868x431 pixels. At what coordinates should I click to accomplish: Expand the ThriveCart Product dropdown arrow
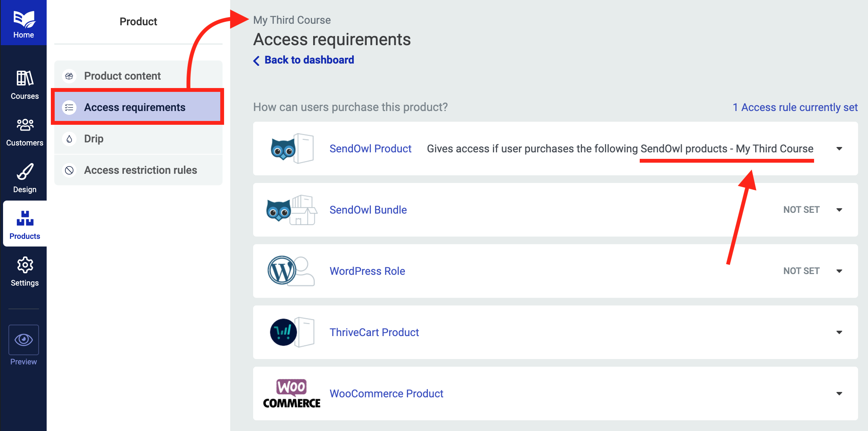pos(839,332)
